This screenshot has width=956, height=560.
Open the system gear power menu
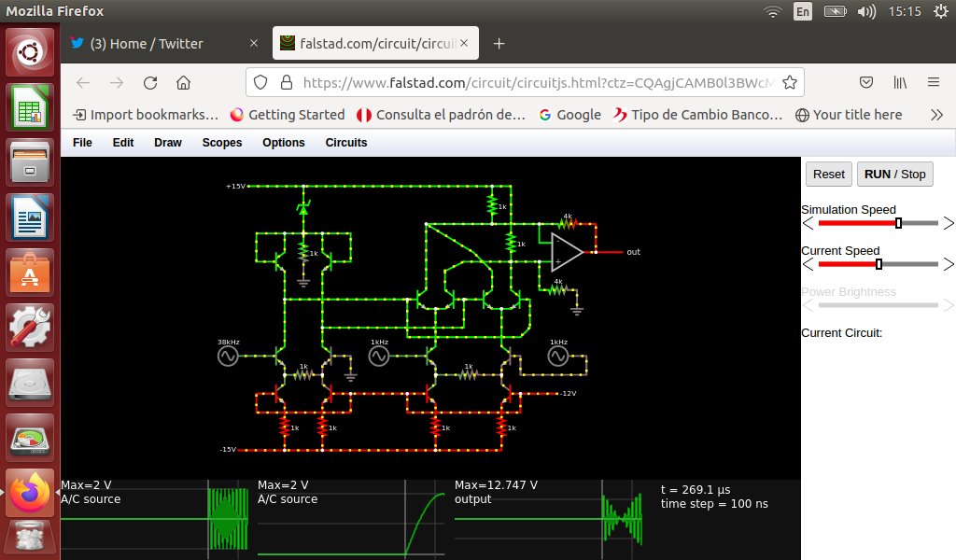click(x=941, y=11)
